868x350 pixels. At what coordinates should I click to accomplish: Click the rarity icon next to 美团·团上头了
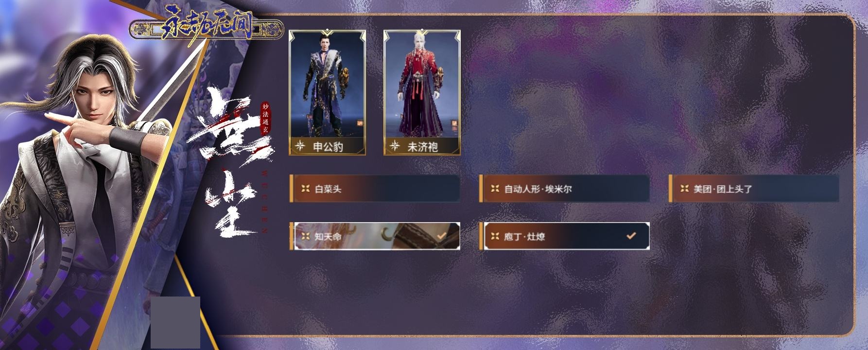684,189
